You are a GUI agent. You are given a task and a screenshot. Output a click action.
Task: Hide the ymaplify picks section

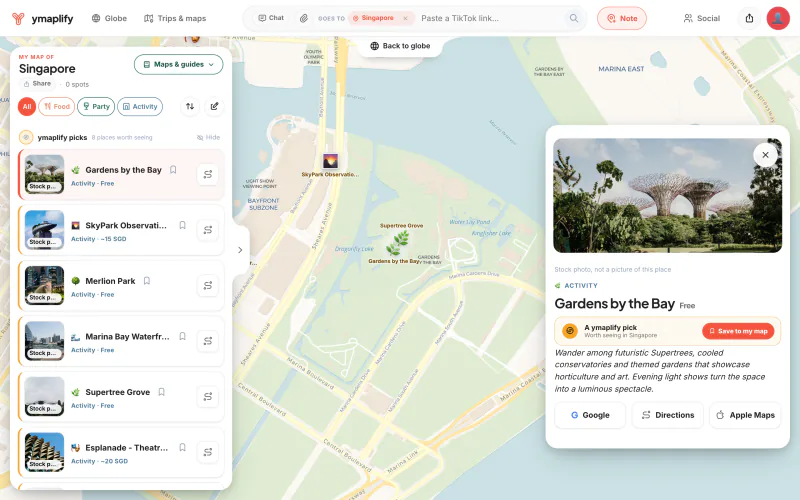point(208,137)
